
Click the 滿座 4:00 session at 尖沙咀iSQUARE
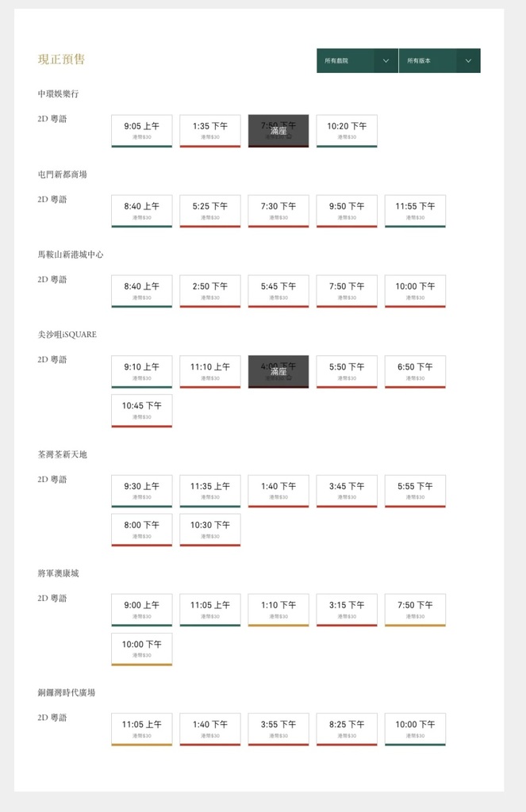pos(278,370)
